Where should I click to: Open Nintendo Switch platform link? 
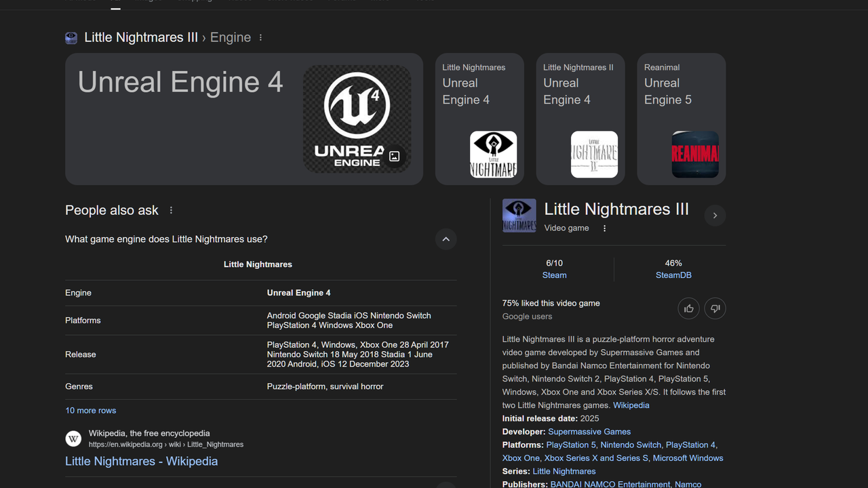coord(631,445)
